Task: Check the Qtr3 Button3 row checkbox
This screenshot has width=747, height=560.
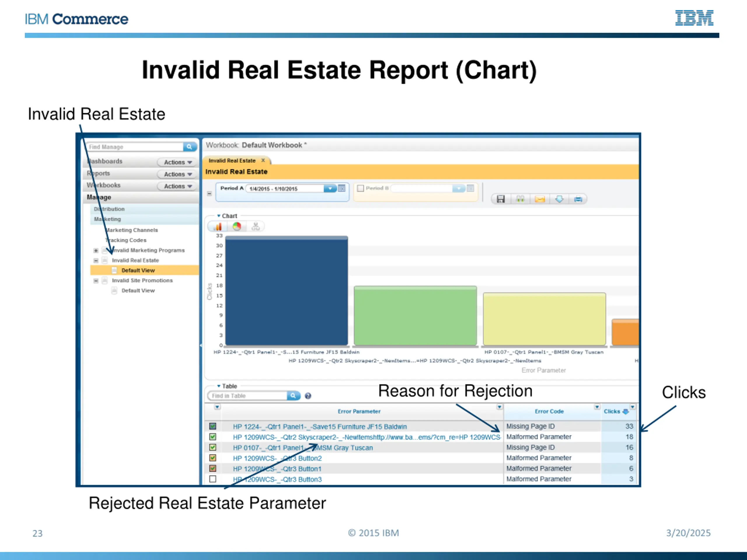Action: click(x=213, y=479)
